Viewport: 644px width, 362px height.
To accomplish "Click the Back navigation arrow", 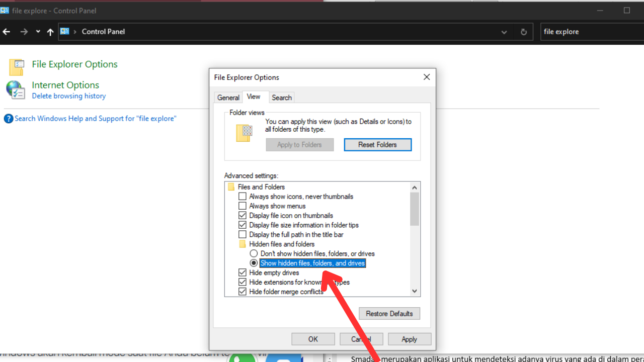I will pos(7,32).
